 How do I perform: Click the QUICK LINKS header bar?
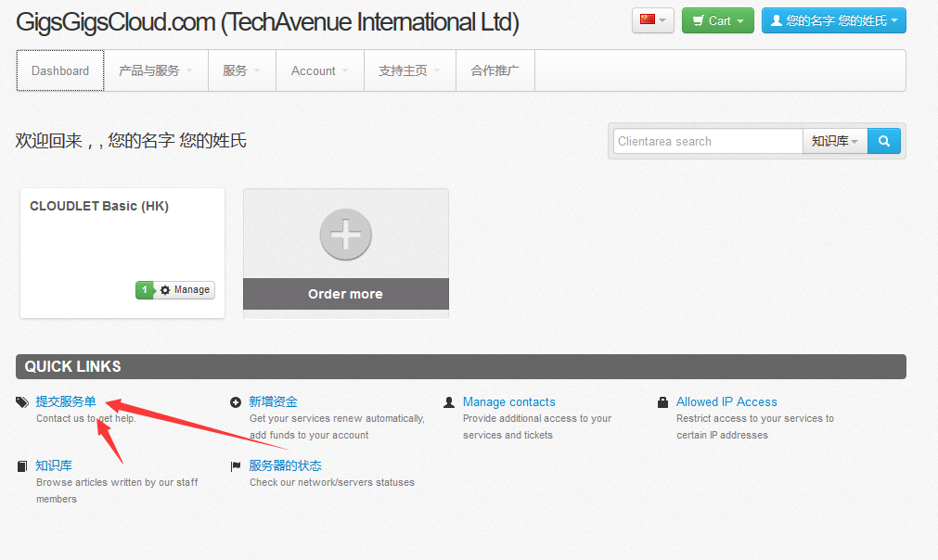[x=461, y=366]
